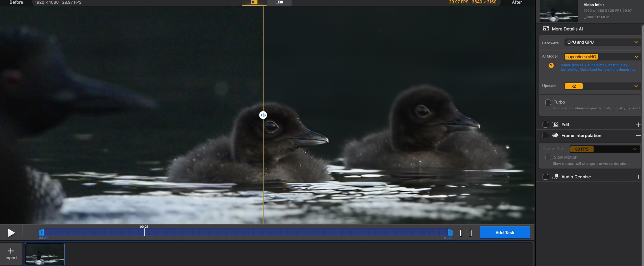
Task: Import a new video file
Action: point(11,254)
